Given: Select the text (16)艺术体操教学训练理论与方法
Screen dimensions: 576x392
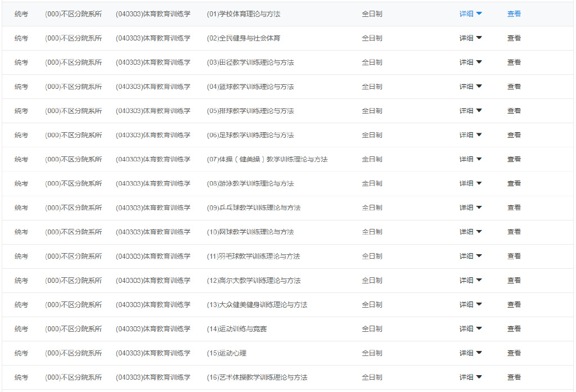Looking at the screenshot, I should point(257,378).
